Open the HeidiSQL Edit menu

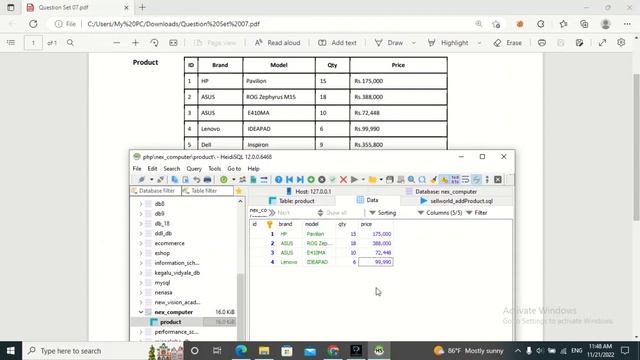(152, 169)
